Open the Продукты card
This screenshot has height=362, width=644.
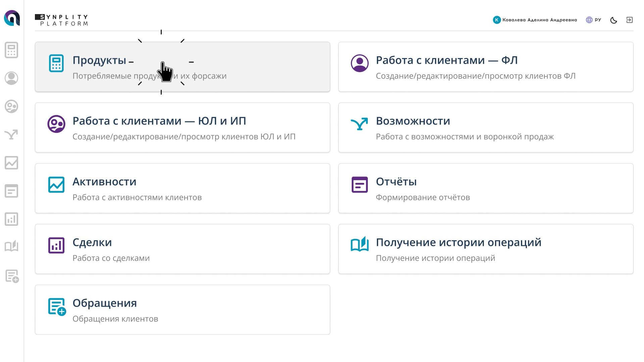pos(183,67)
